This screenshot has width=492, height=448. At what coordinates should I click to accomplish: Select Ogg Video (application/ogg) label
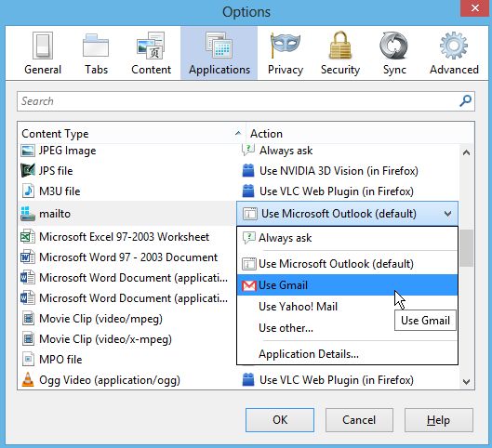click(110, 380)
